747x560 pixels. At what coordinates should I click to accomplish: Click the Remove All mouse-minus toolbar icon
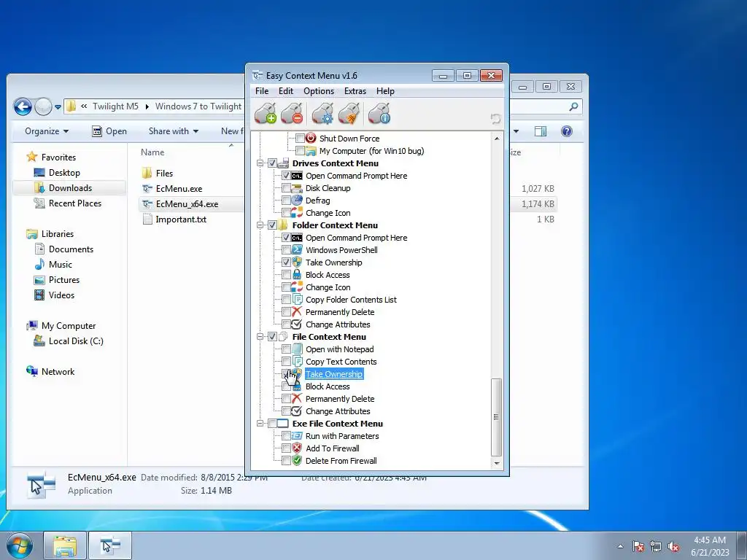(292, 113)
